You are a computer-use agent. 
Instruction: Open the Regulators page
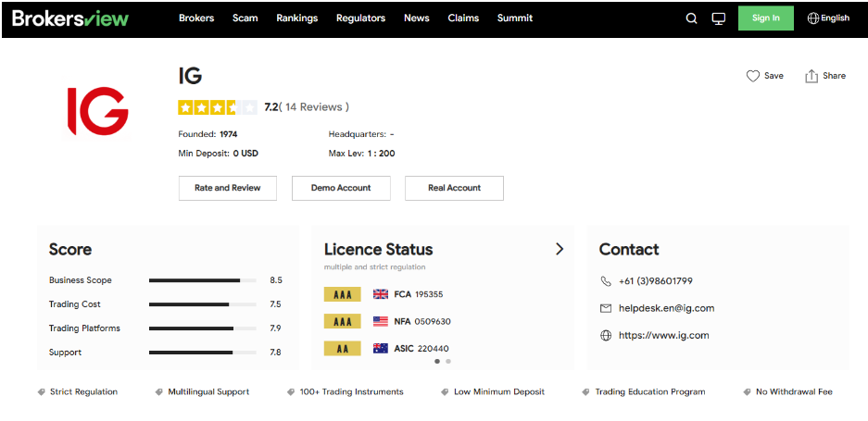pyautogui.click(x=361, y=19)
